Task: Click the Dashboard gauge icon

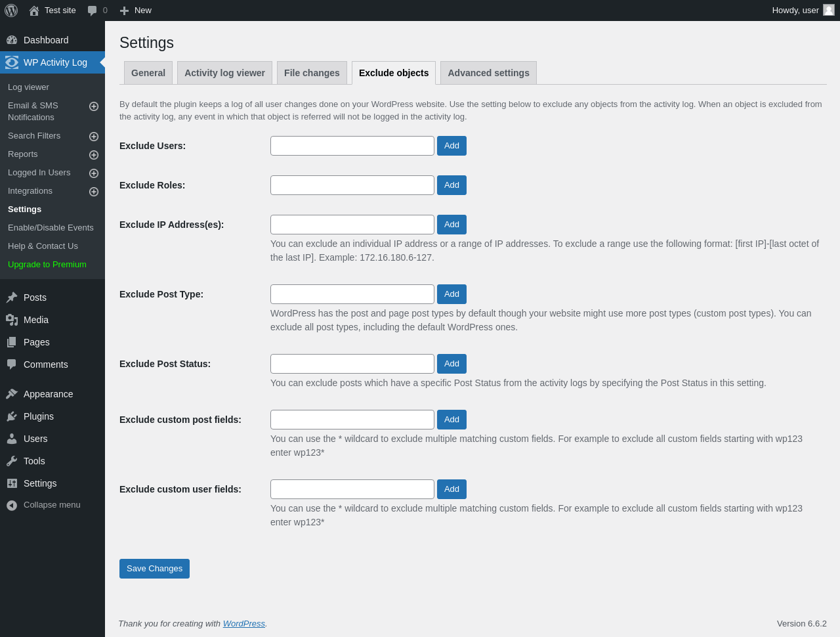Action: 12,40
